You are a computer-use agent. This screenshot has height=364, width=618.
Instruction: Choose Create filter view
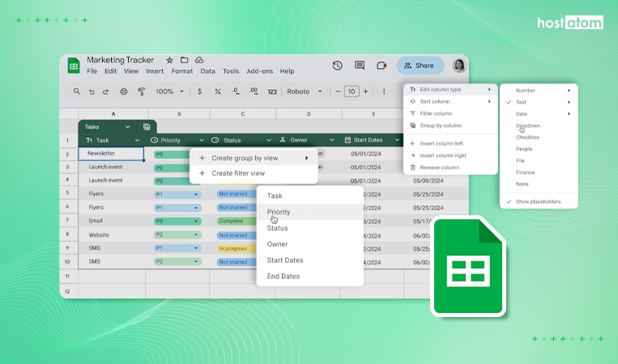point(254,173)
